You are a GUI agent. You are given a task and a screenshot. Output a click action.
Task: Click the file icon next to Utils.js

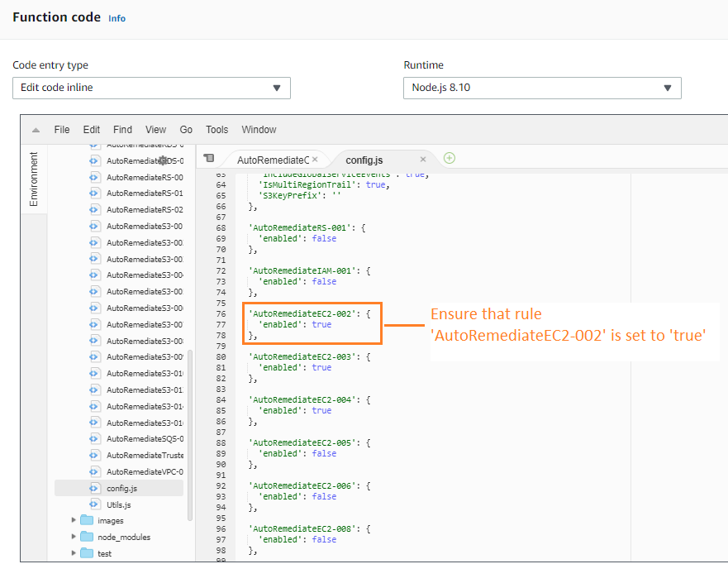(93, 504)
